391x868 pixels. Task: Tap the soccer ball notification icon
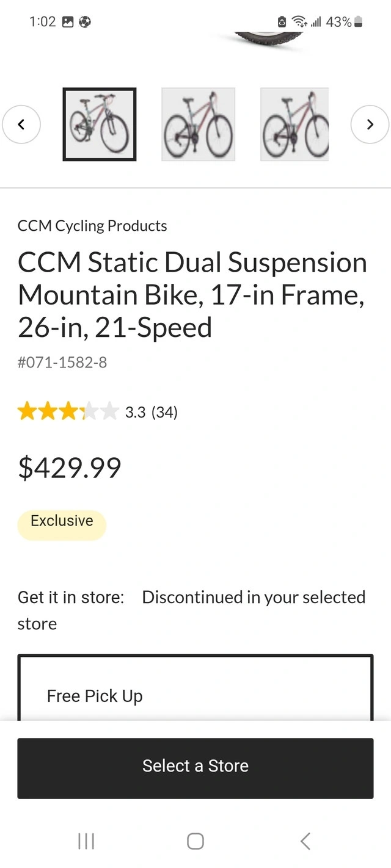click(x=84, y=22)
